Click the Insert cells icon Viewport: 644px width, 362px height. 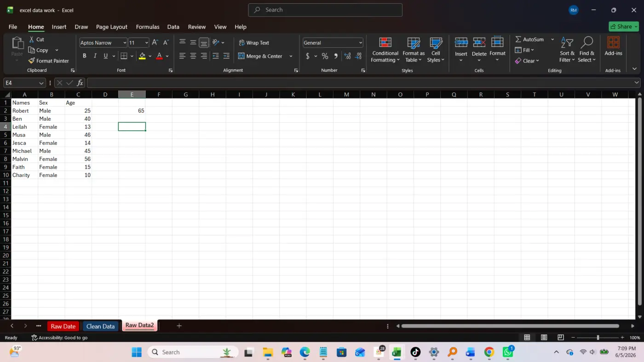[461, 43]
